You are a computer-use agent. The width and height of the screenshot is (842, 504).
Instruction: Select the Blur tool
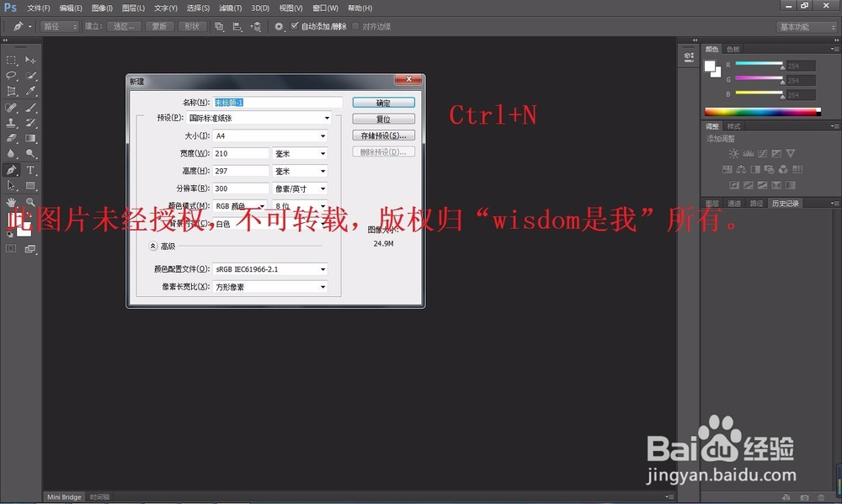(x=11, y=154)
